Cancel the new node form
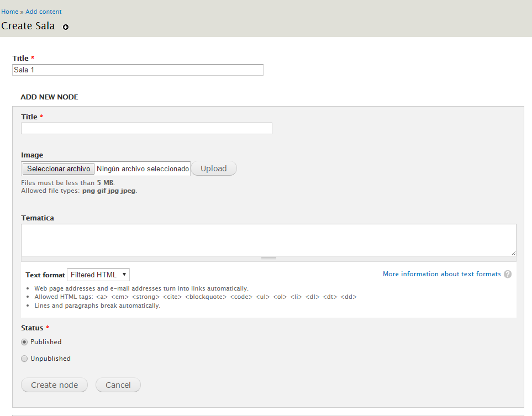 (x=118, y=385)
